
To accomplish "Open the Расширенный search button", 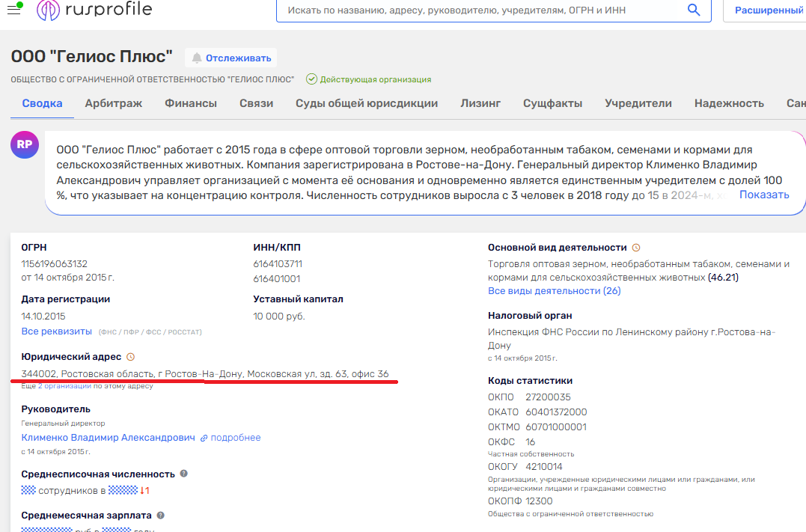I will (x=766, y=10).
